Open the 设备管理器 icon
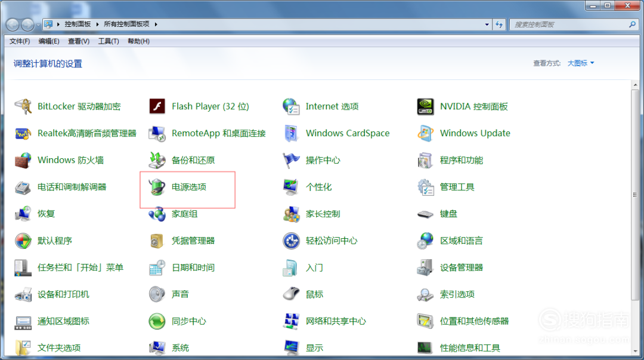Screen dimensions: 644x360 pos(425,267)
